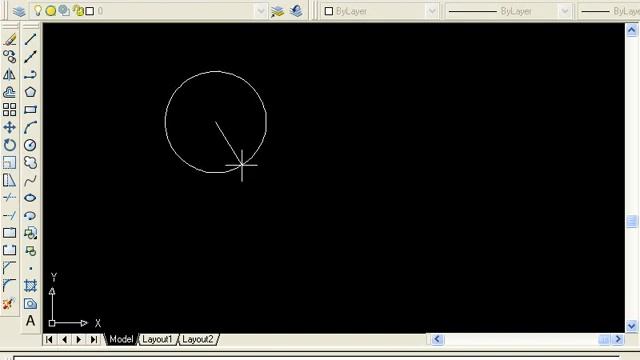Toggle layer 0 freeze sun icon
This screenshot has height=360, width=640.
[x=51, y=11]
